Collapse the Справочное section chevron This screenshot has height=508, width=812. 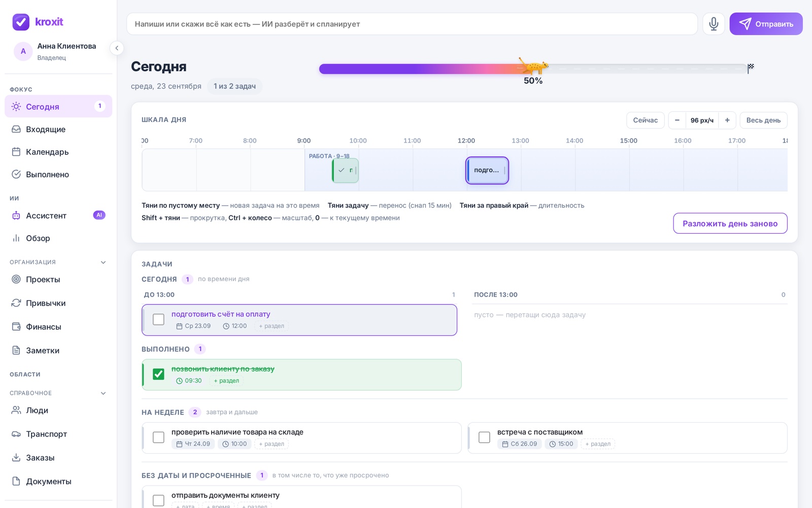click(103, 393)
